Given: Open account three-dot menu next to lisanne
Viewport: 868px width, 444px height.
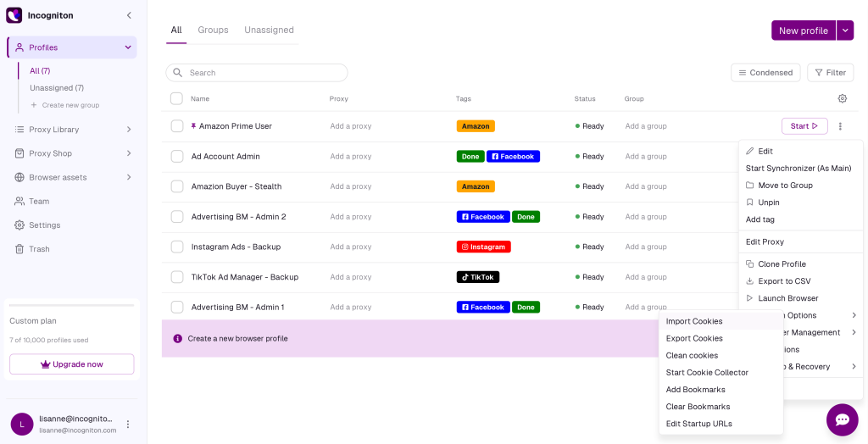Looking at the screenshot, I should [x=128, y=424].
